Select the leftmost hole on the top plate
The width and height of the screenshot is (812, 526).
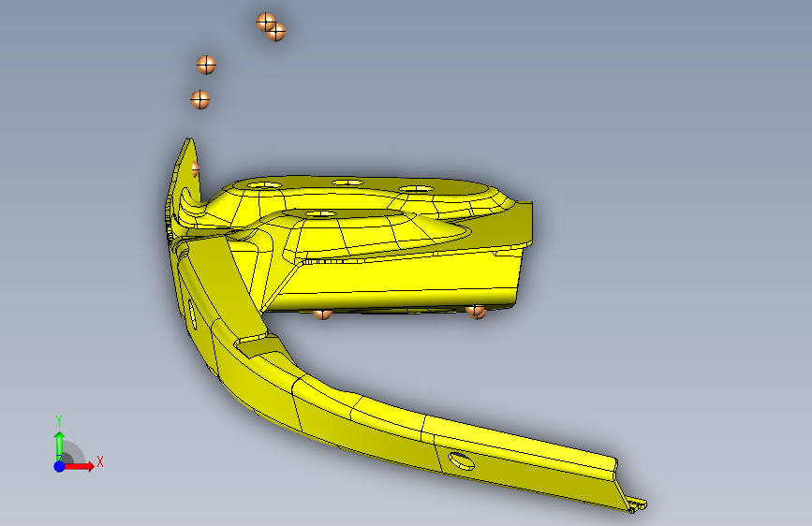(x=265, y=184)
